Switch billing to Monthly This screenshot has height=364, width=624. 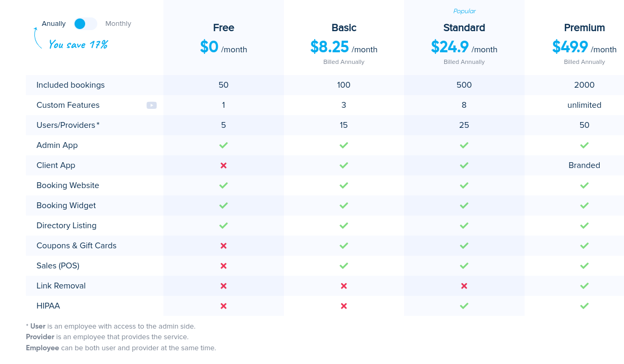pyautogui.click(x=118, y=23)
